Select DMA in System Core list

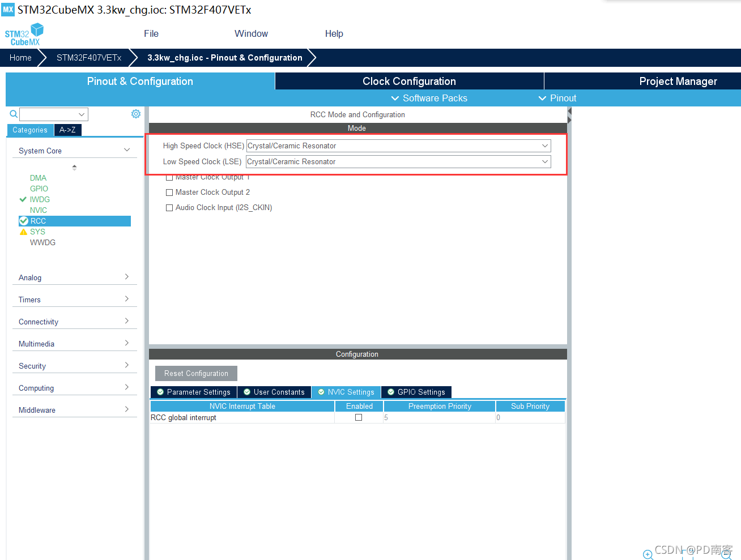tap(38, 178)
